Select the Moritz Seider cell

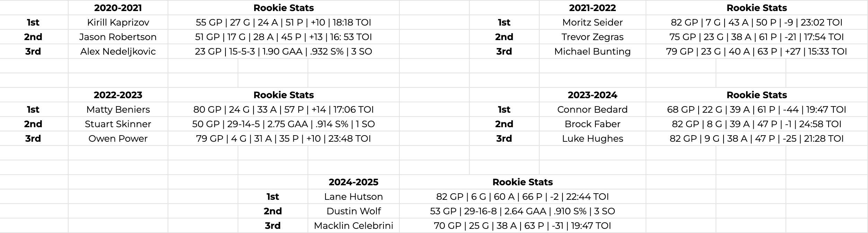click(592, 22)
